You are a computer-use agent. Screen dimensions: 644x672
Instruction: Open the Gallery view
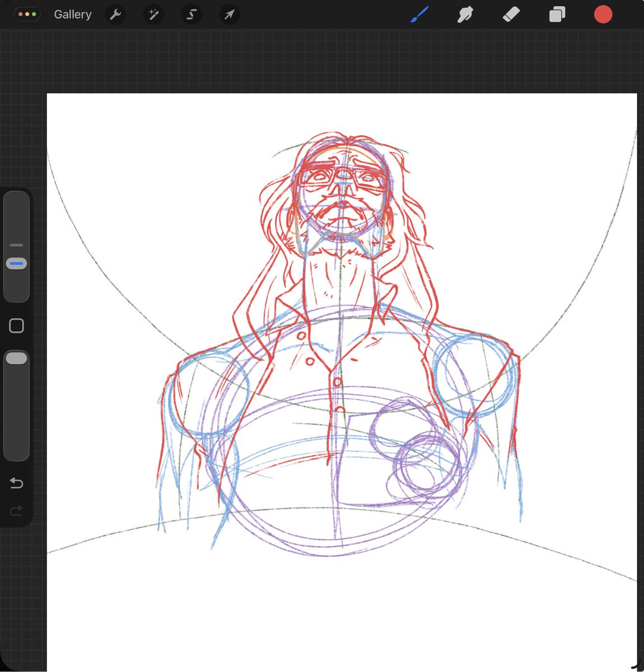pyautogui.click(x=72, y=15)
